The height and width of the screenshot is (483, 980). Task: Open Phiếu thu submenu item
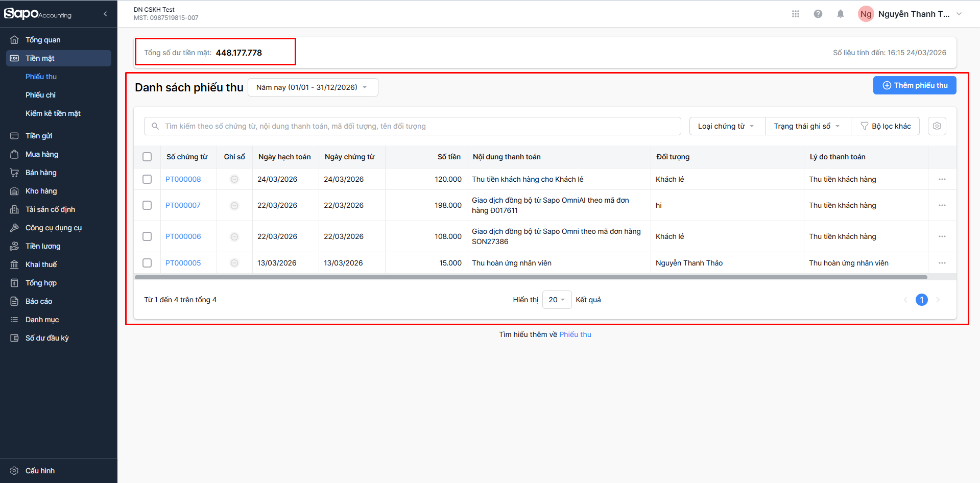[41, 77]
